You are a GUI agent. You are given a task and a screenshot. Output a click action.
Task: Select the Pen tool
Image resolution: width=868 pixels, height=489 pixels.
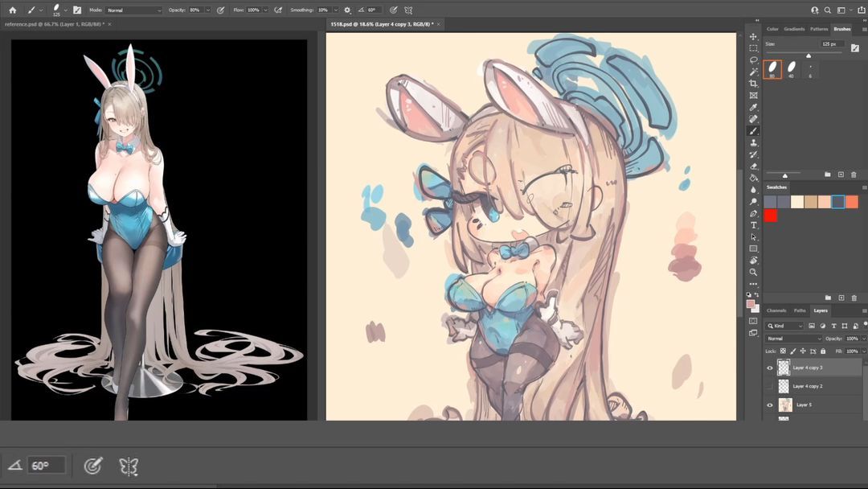(x=753, y=213)
